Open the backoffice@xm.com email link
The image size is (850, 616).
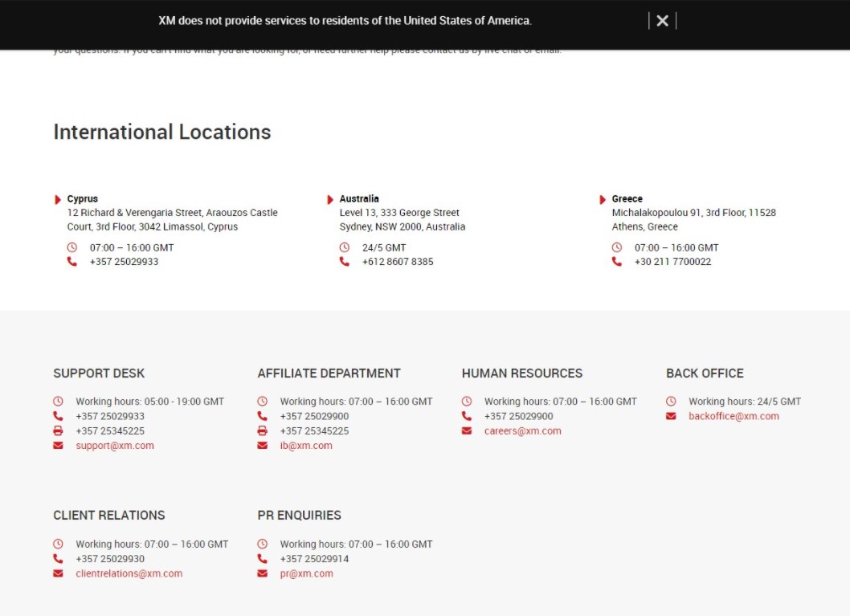click(x=734, y=416)
